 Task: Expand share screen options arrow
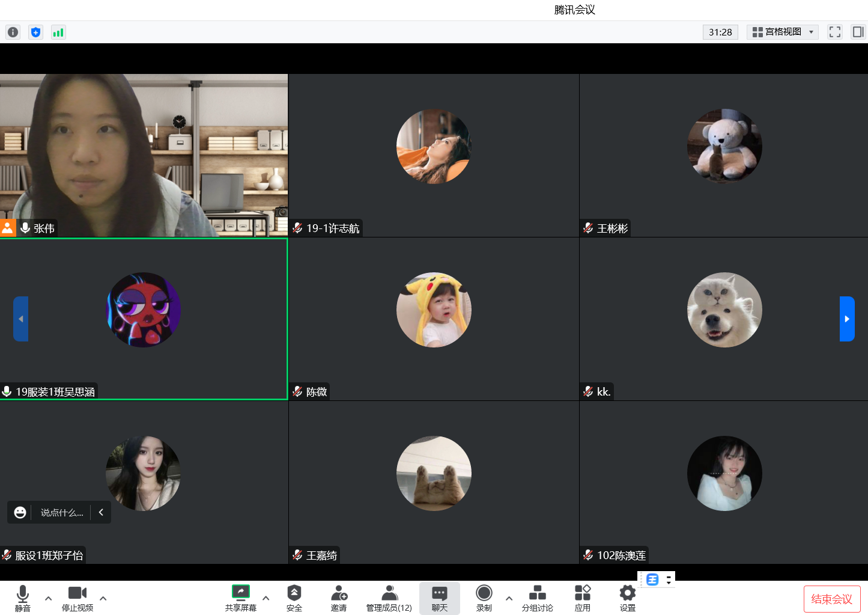point(266,598)
